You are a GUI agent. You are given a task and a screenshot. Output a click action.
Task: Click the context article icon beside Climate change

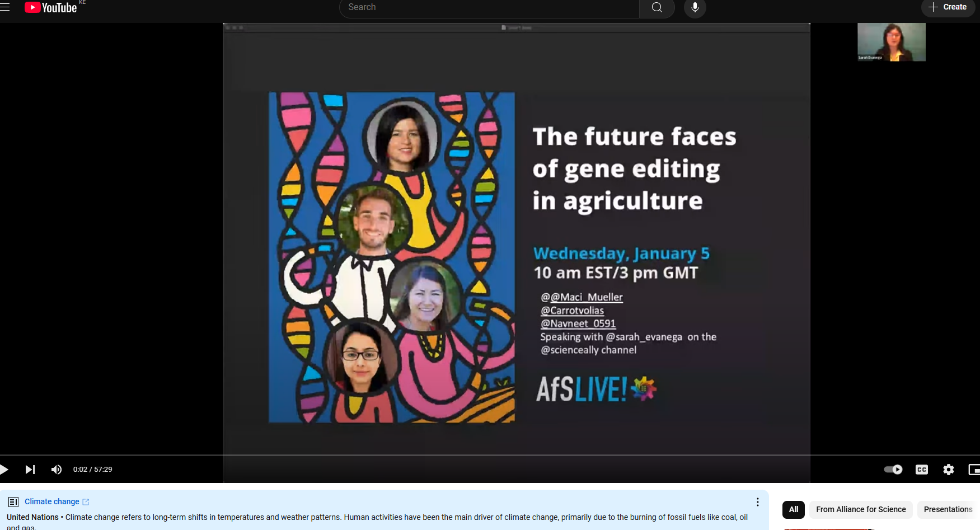click(13, 502)
